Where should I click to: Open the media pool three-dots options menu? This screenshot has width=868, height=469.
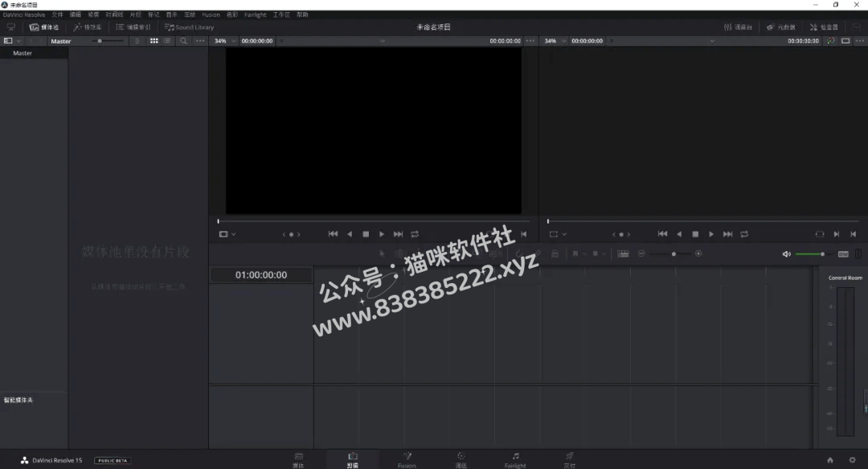pyautogui.click(x=200, y=41)
